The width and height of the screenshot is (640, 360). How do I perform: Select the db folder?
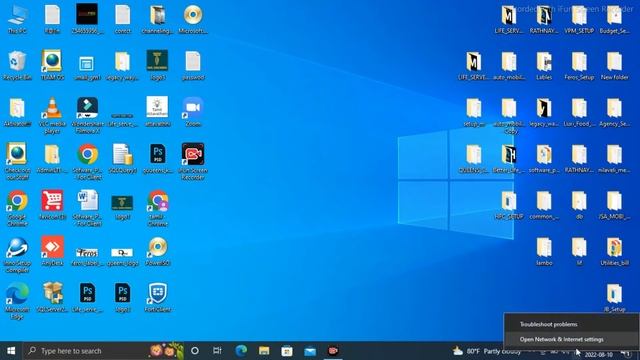pyautogui.click(x=579, y=205)
